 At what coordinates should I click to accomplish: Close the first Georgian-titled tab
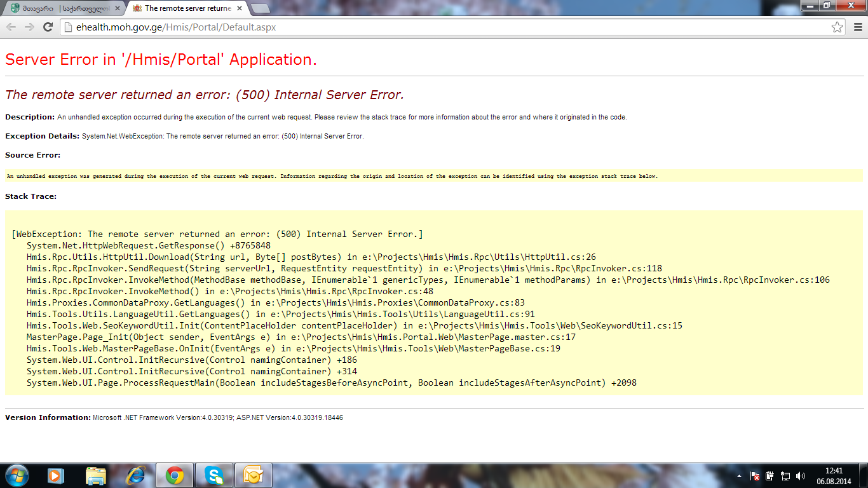pyautogui.click(x=116, y=8)
